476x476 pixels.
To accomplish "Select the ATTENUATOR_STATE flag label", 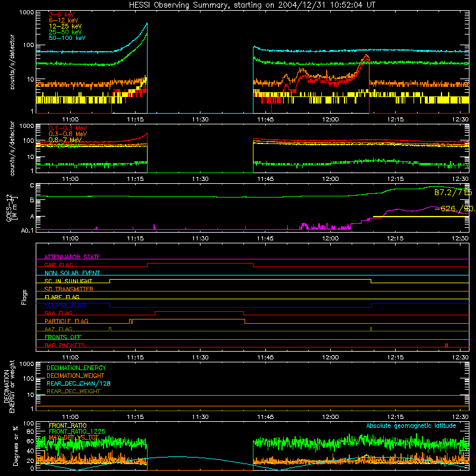I will 72,257.
